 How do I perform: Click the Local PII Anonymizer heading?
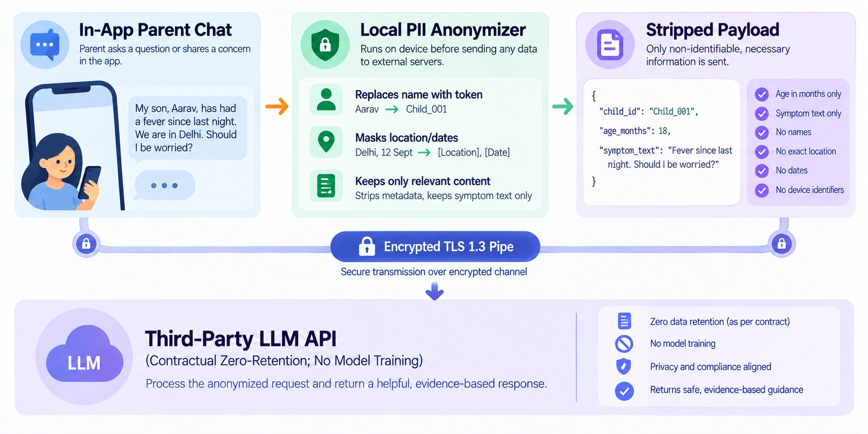pos(443,30)
